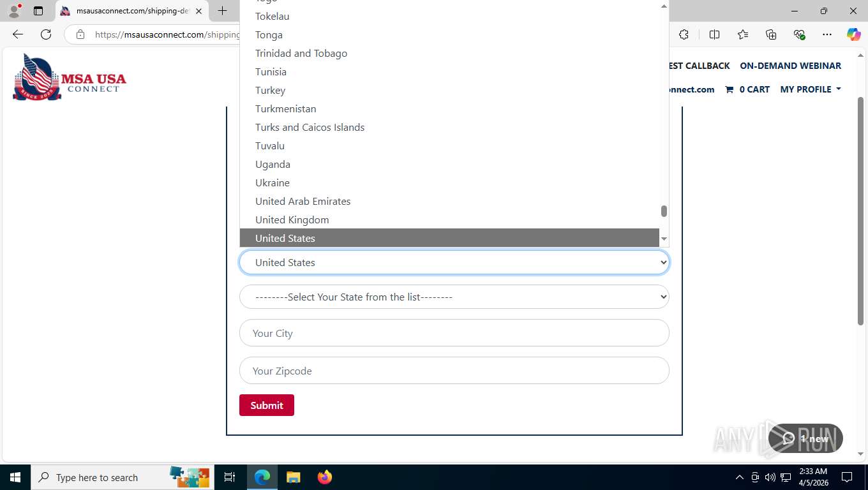Screen dimensions: 868x490
Task: Choose Ukraine as the country
Action: pyautogui.click(x=449, y=182)
